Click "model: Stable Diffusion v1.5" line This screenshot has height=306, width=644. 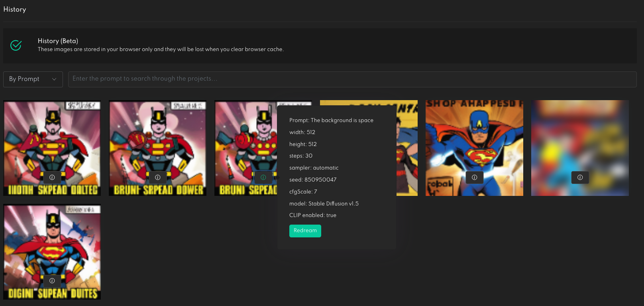324,203
